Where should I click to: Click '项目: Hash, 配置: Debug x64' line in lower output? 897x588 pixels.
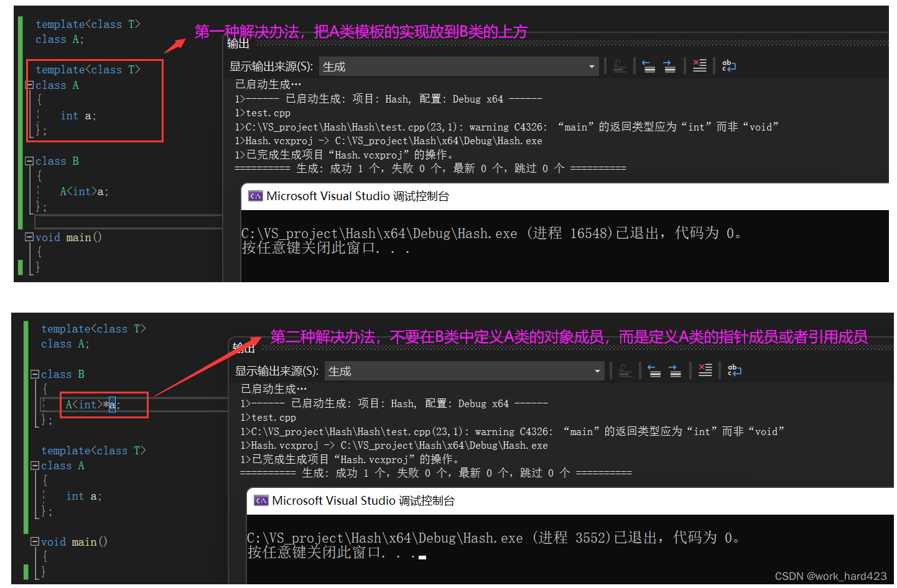394,403
